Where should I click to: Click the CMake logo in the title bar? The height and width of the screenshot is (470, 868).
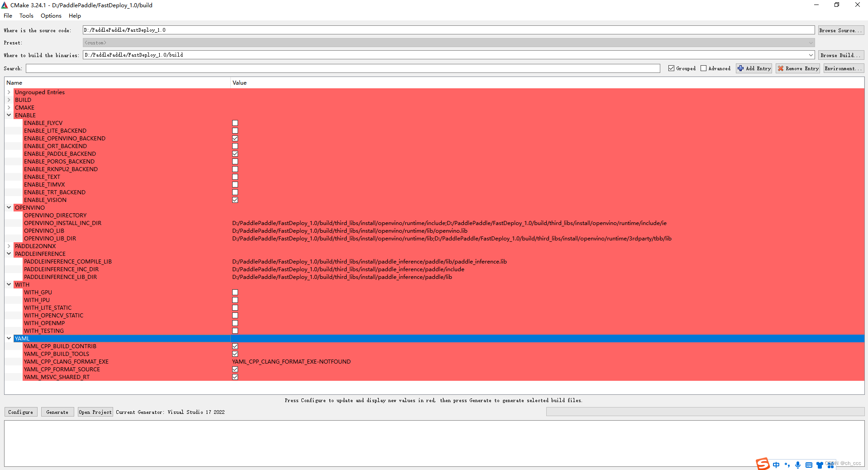pos(5,5)
